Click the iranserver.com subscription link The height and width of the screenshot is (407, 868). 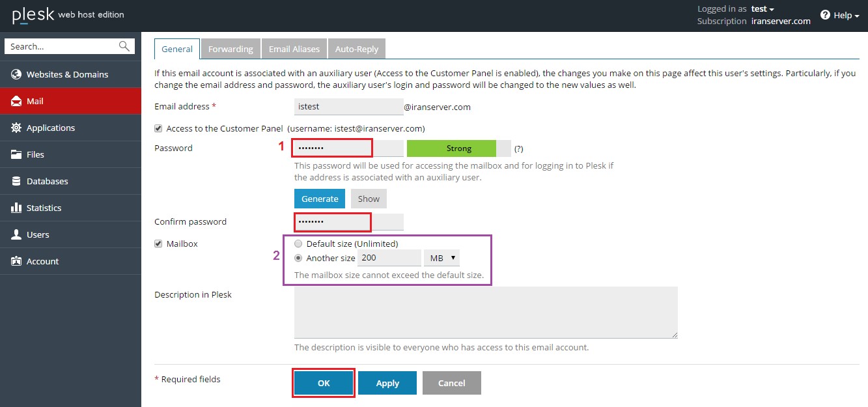780,21
